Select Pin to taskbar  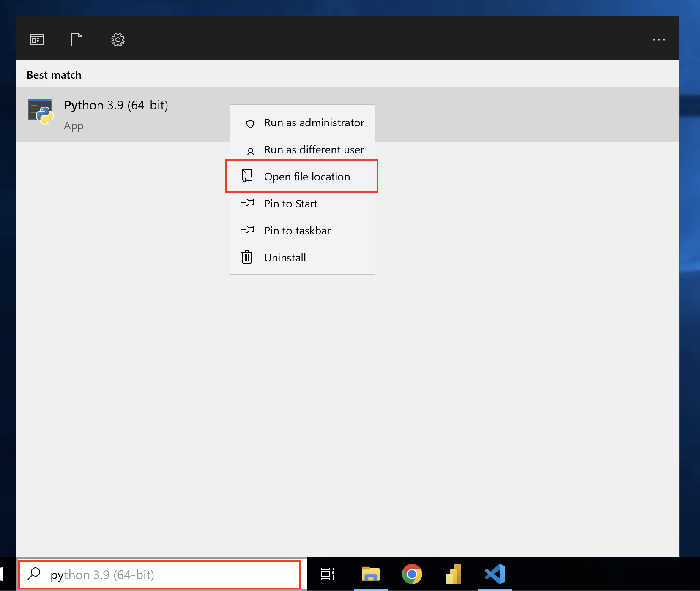(297, 231)
